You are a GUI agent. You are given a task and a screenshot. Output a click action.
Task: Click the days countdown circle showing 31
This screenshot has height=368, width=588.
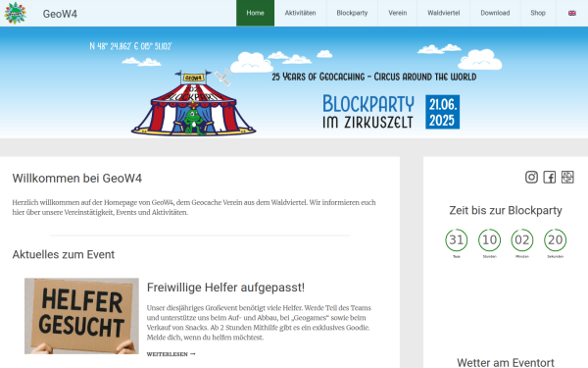(x=457, y=240)
